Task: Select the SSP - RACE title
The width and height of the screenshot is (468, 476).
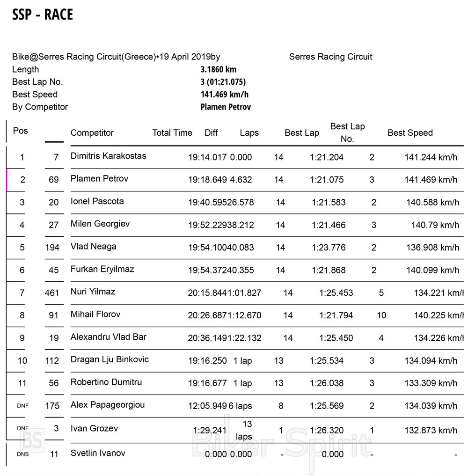Action: pyautogui.click(x=43, y=15)
